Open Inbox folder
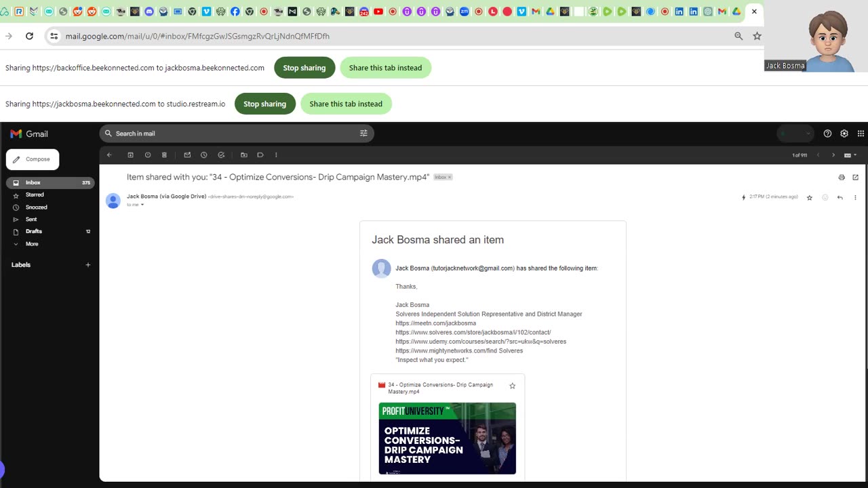This screenshot has width=868, height=488. click(x=50, y=183)
